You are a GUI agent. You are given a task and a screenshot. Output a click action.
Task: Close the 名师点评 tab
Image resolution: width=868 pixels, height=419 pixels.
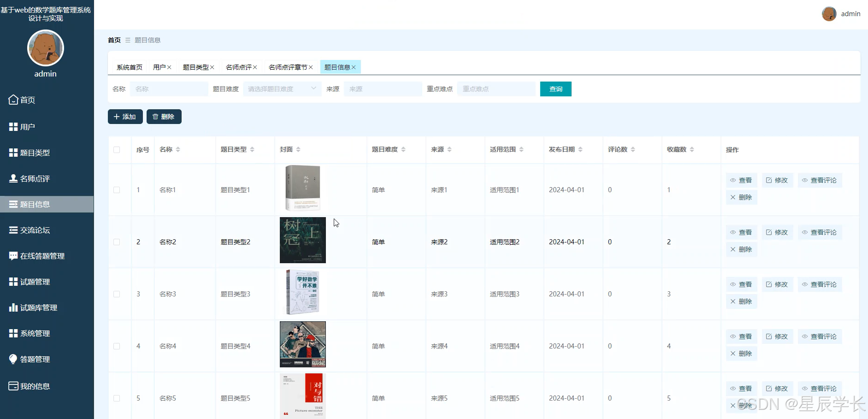click(255, 67)
